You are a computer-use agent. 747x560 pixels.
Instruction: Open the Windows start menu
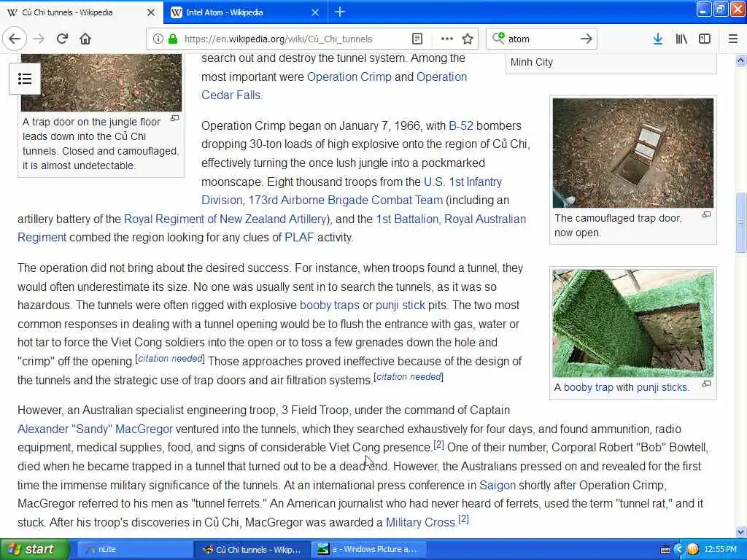tap(35, 549)
